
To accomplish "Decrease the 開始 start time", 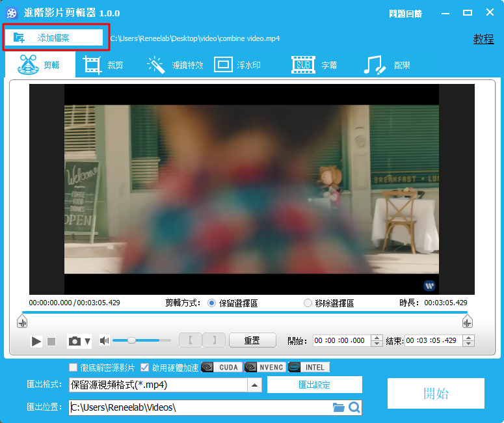I will click(377, 344).
